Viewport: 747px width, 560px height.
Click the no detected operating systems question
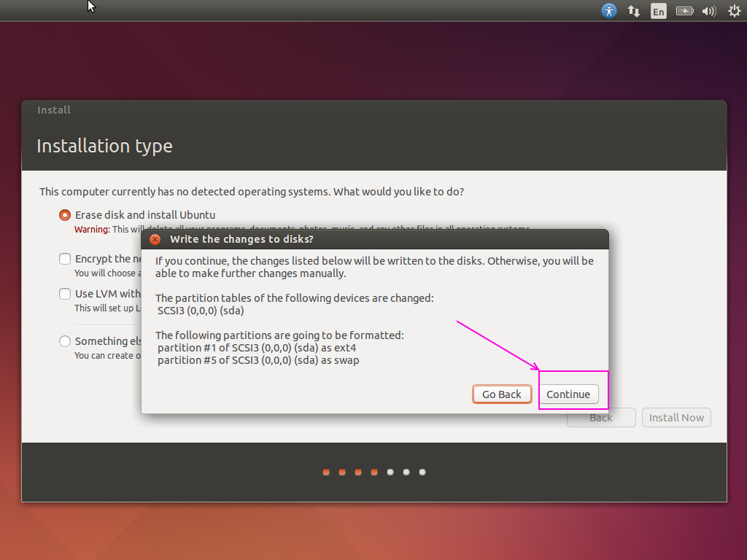(252, 192)
